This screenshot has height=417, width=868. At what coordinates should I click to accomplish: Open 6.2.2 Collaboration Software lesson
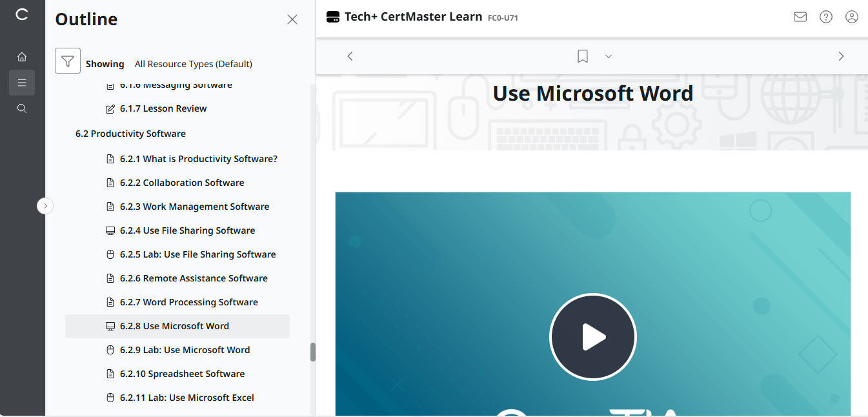(x=182, y=182)
